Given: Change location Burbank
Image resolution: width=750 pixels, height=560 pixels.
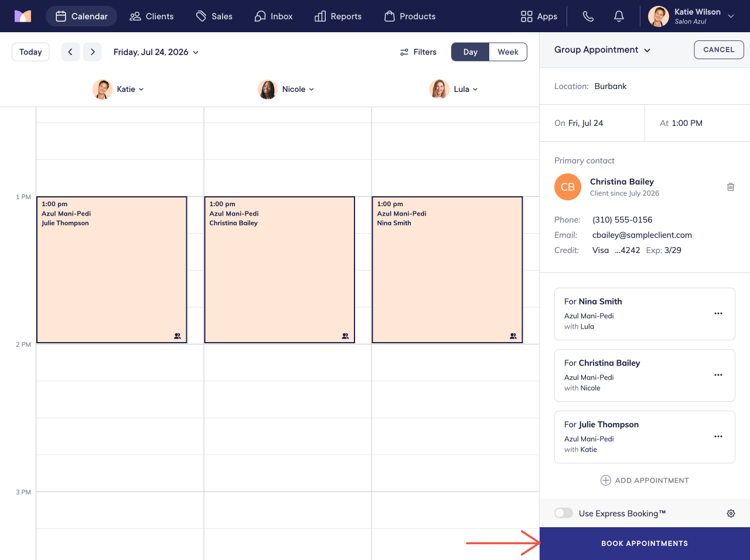Looking at the screenshot, I should (x=611, y=86).
